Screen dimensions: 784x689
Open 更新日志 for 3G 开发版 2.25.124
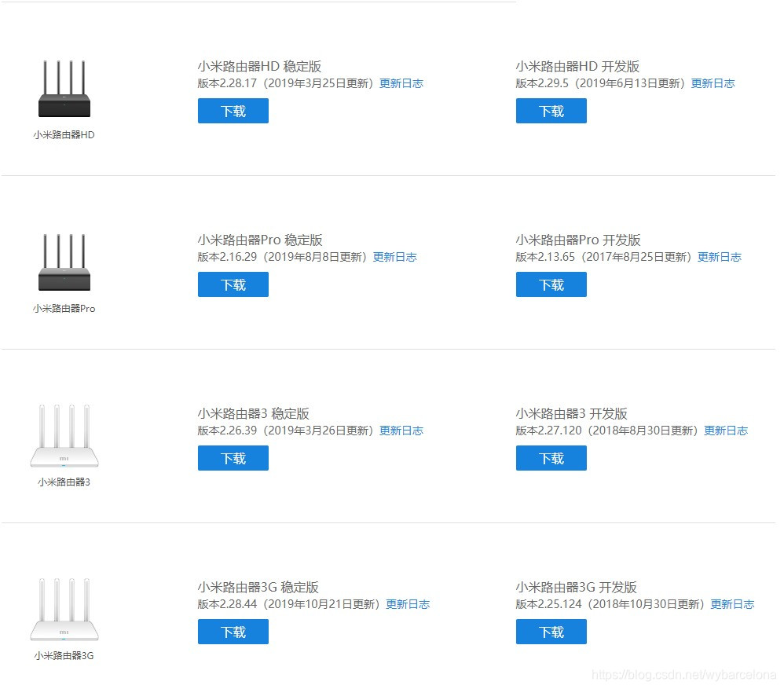pos(732,604)
